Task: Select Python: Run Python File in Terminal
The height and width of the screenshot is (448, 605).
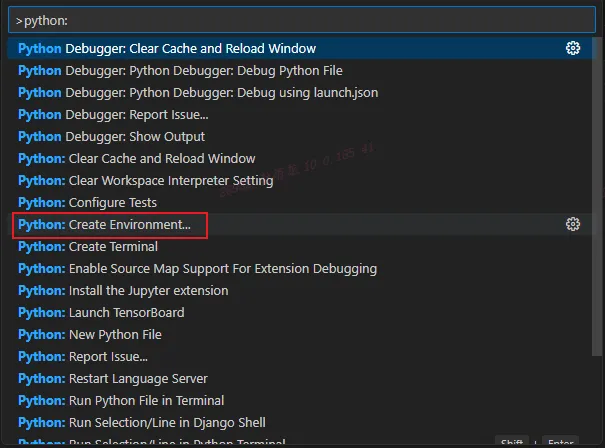Action: 299,401
